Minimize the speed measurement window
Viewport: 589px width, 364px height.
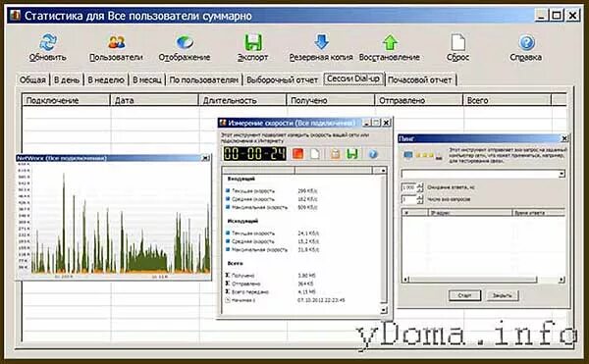tap(367, 123)
